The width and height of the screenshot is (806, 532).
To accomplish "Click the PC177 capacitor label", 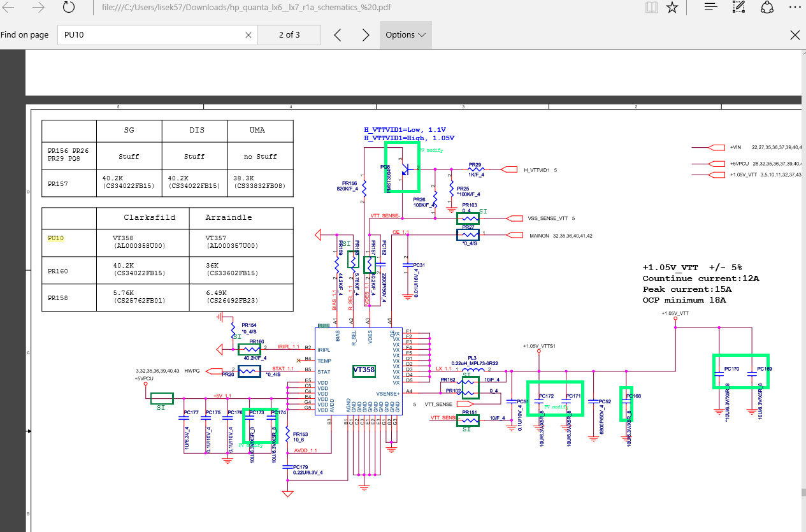I will coord(191,413).
